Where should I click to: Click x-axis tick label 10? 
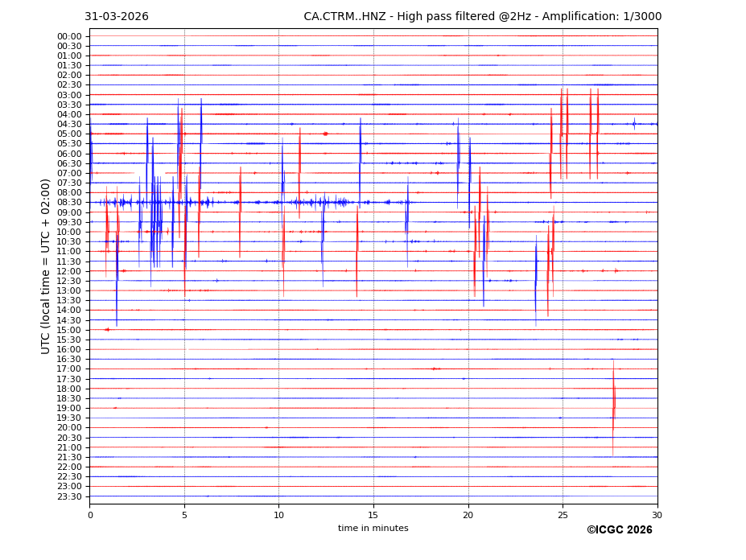point(279,515)
